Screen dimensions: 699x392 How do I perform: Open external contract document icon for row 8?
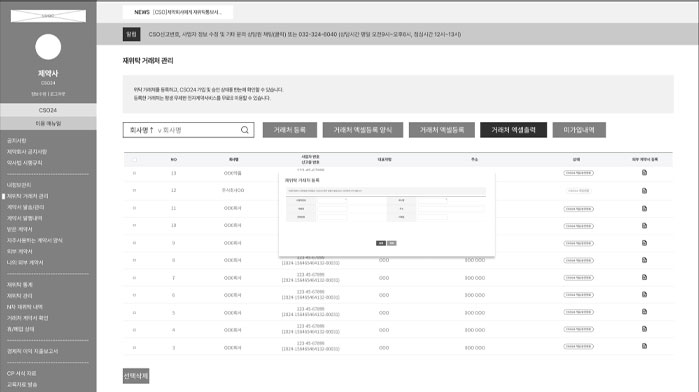pos(644,260)
